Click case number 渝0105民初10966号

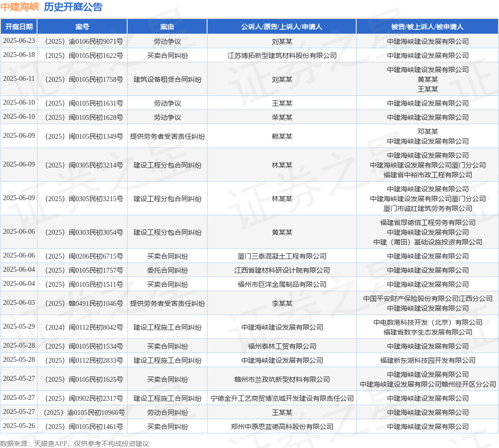84,412
